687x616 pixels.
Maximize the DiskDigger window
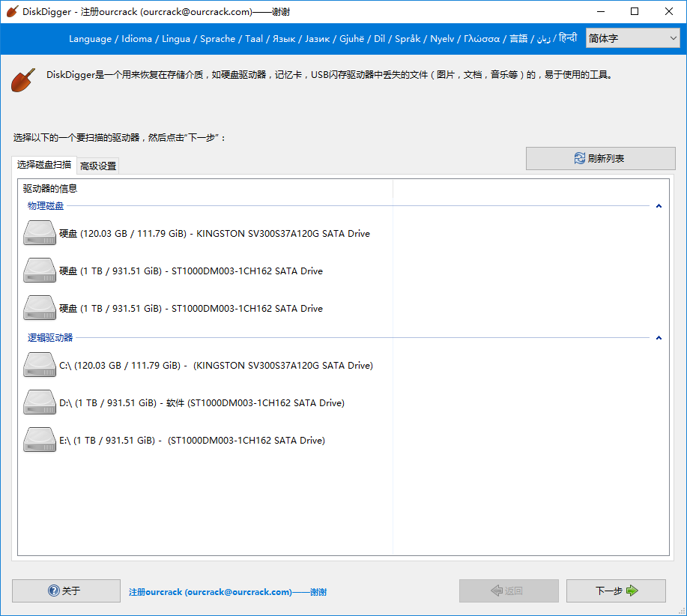(x=635, y=11)
